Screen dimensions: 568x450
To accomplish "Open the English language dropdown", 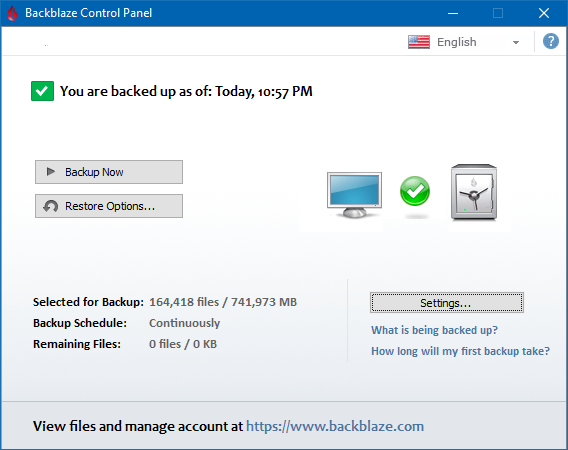I will [x=464, y=42].
